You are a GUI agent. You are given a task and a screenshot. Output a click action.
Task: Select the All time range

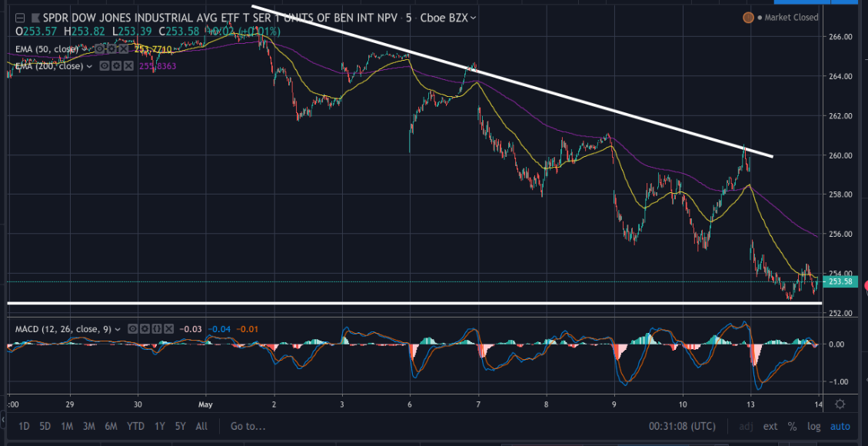202,427
